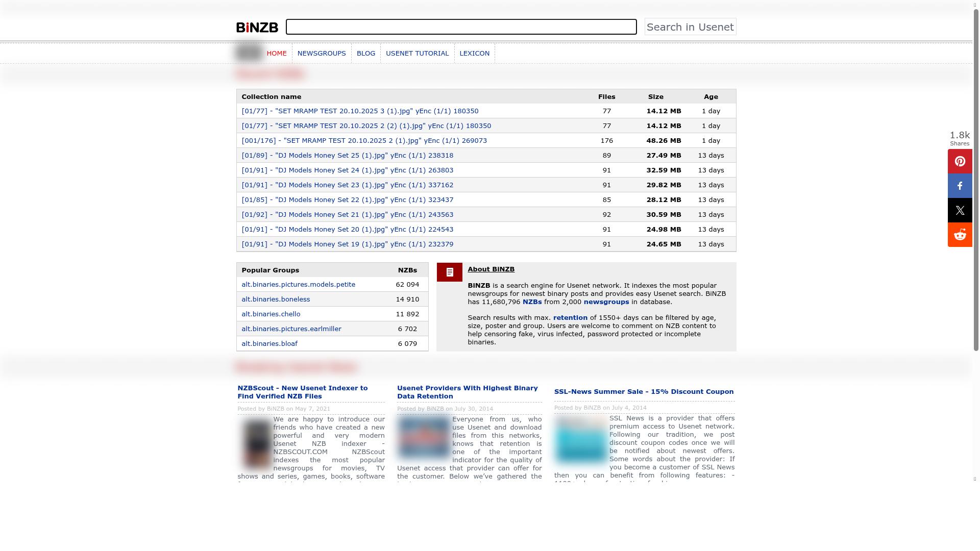Viewport: 980px width, 551px height.
Task: Share the page on Reddit
Action: coord(960,235)
